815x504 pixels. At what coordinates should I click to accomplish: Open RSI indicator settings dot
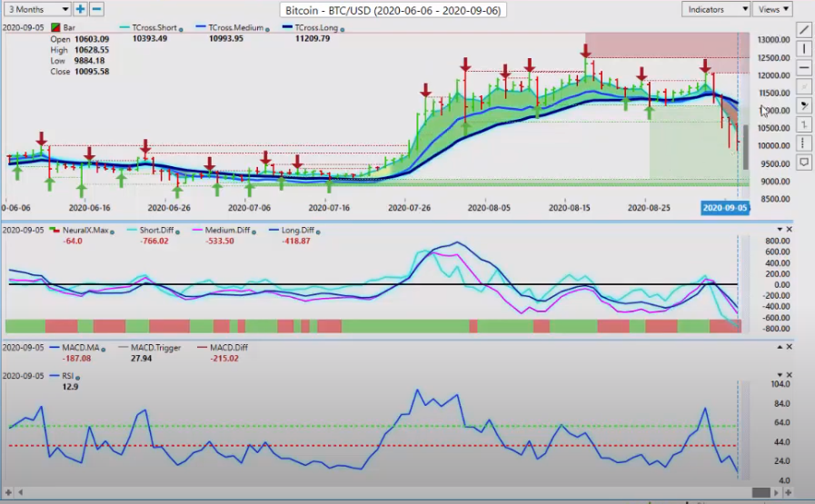(x=77, y=377)
